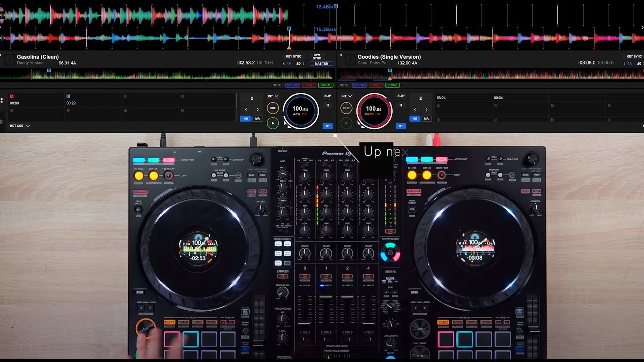This screenshot has width=644, height=362.
Task: Click the Gasolina deck tempo platter showing 4.8%
Action: (x=301, y=111)
